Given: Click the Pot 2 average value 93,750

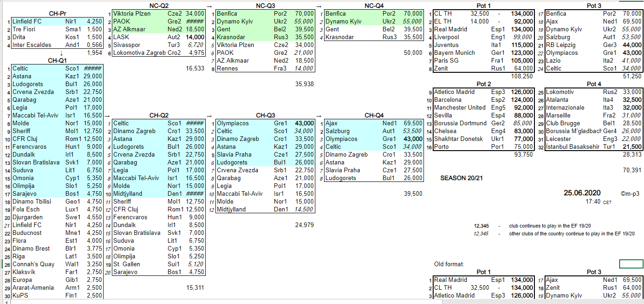Looking at the screenshot, I should click(x=524, y=154).
